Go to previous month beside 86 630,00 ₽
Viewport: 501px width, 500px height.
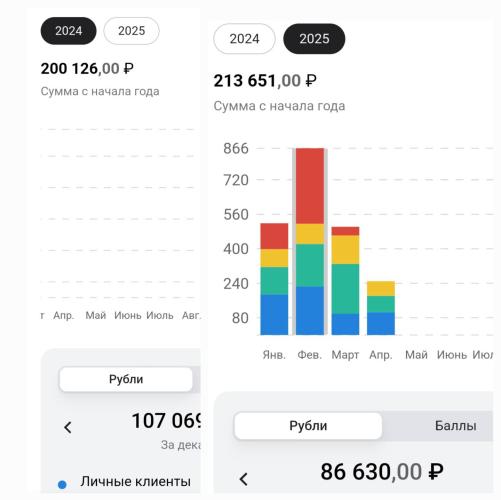pos(244,479)
